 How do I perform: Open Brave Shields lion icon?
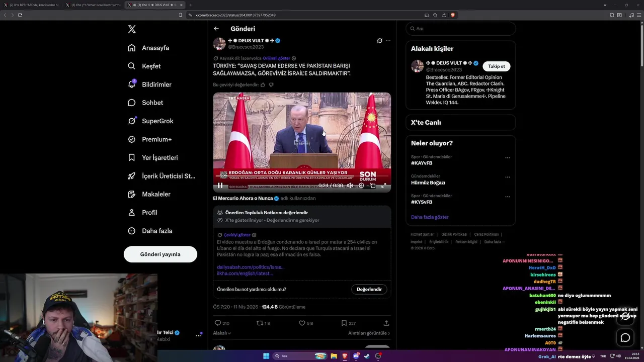coord(453,15)
